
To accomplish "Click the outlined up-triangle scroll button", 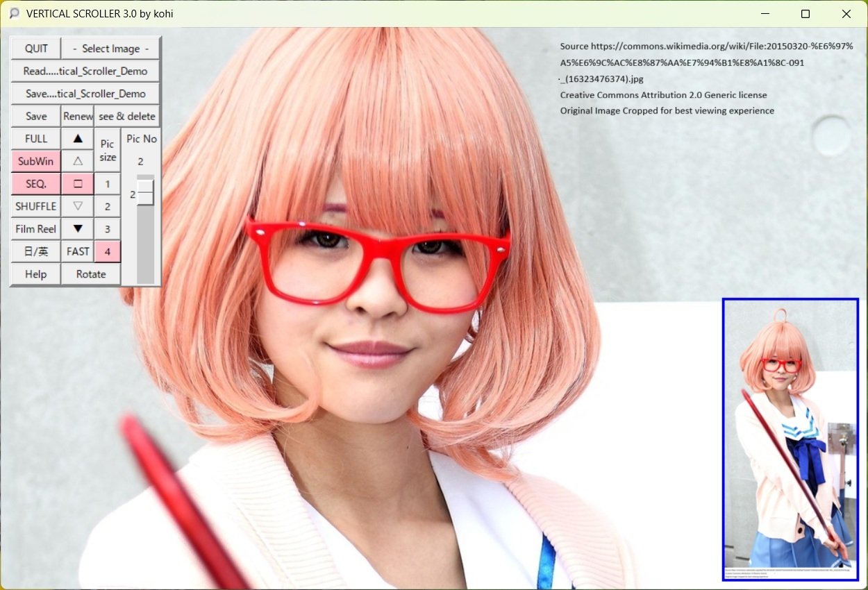I will (78, 161).
